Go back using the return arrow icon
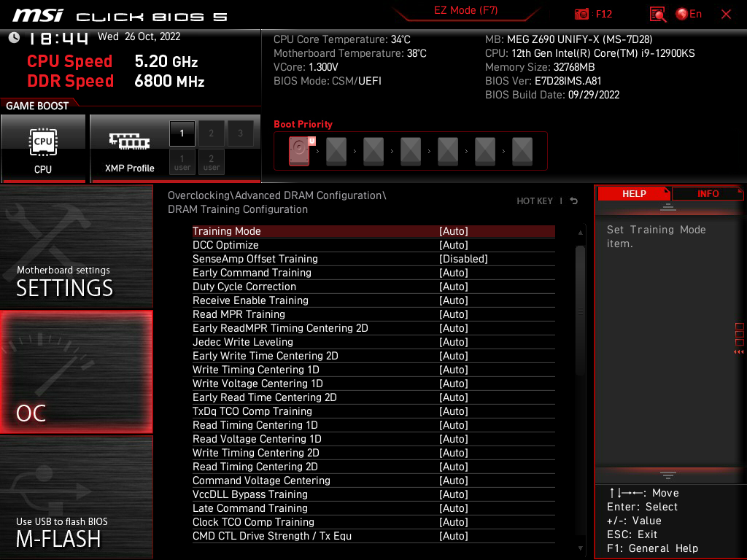 coord(574,201)
